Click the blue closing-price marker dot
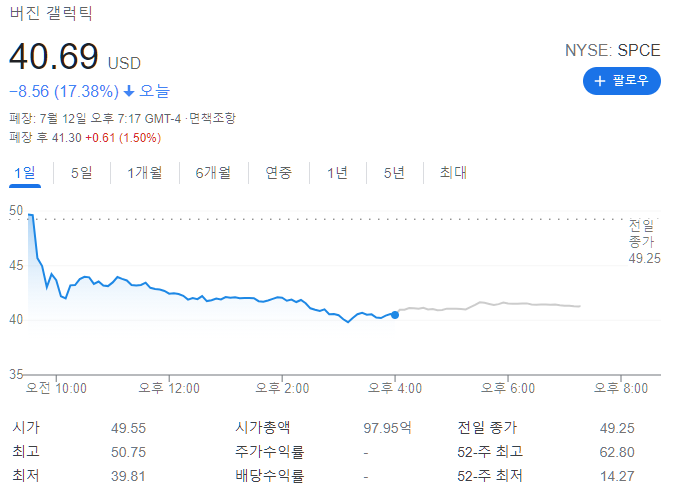This screenshot has height=496, width=681. click(x=395, y=315)
